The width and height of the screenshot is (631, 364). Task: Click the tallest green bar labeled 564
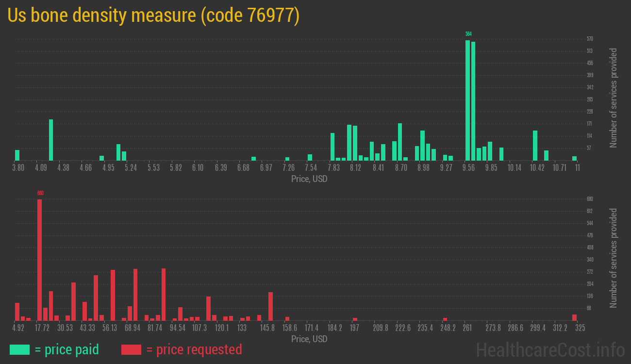(467, 100)
